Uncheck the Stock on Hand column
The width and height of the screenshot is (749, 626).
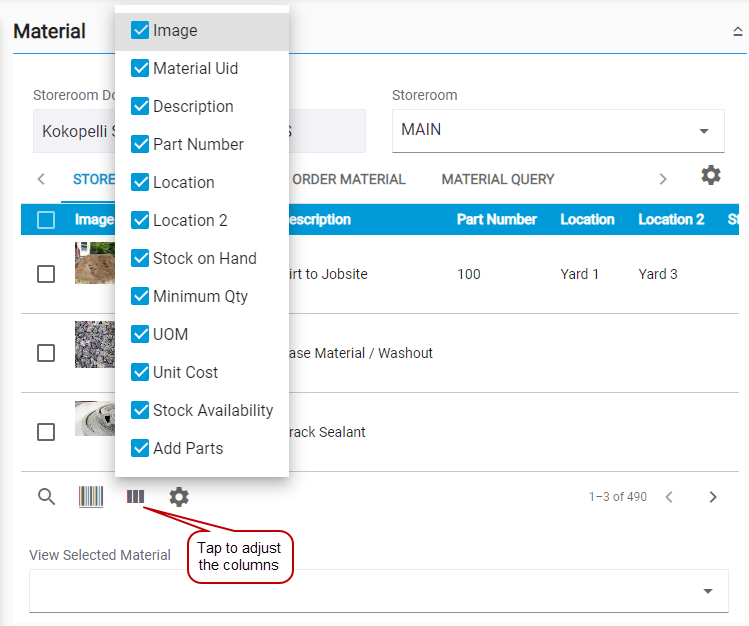141,258
